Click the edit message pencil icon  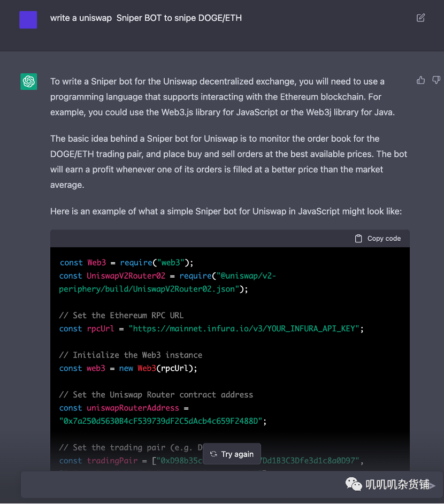[x=420, y=18]
